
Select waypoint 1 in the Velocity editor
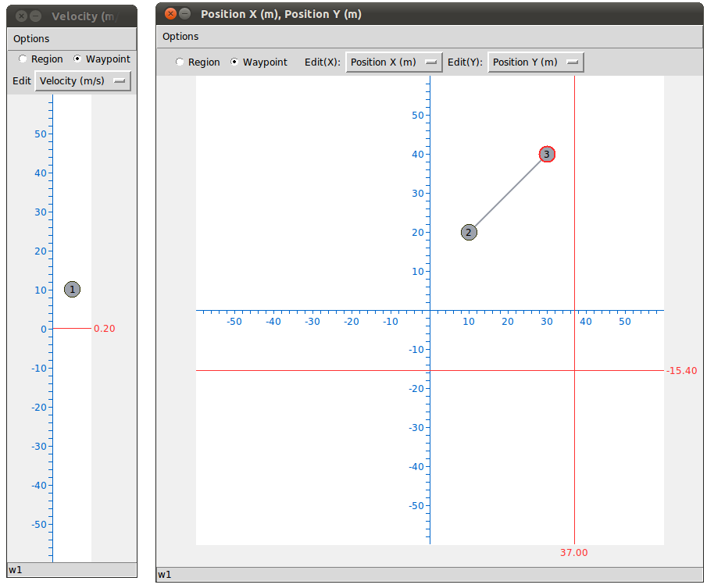(x=71, y=289)
